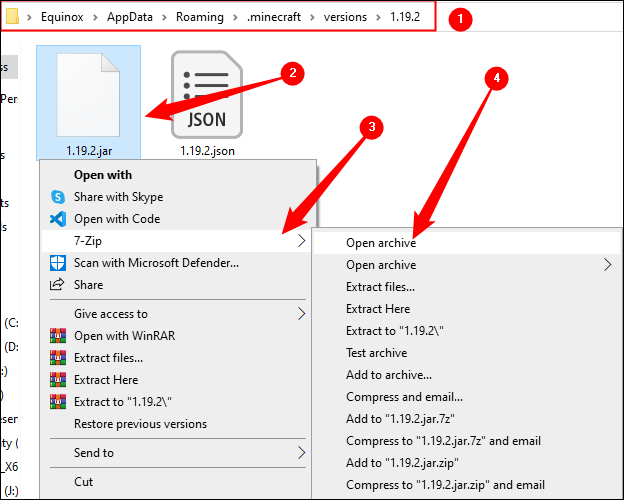Click the folder icon in the address bar
624x500 pixels.
point(12,17)
